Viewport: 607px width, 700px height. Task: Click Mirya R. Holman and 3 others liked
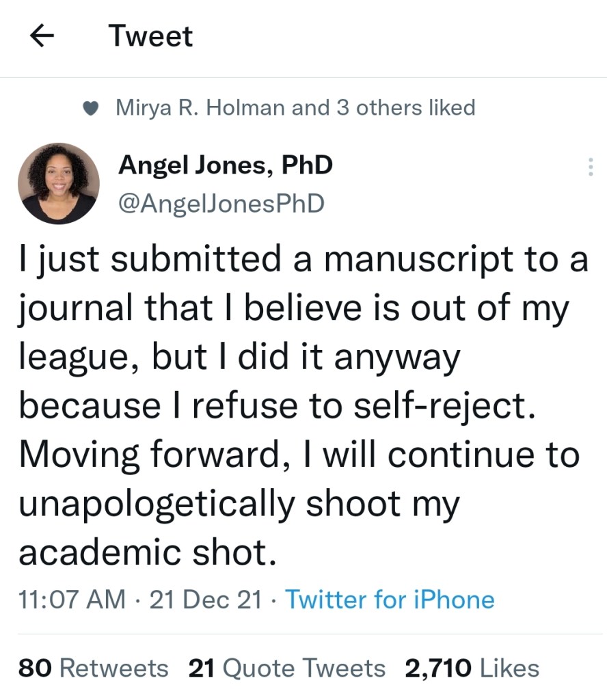297,108
